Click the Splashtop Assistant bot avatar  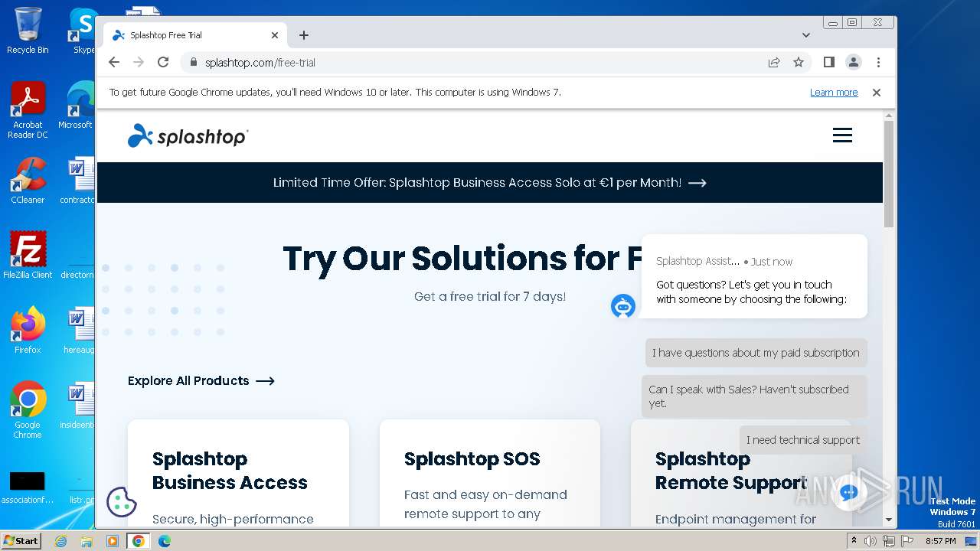(x=623, y=305)
